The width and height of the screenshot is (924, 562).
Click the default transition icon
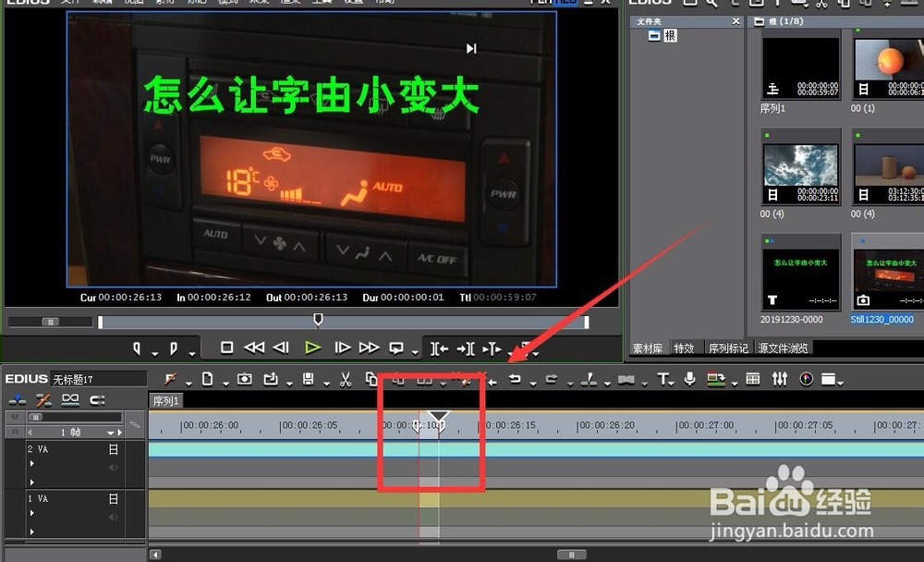[626, 380]
